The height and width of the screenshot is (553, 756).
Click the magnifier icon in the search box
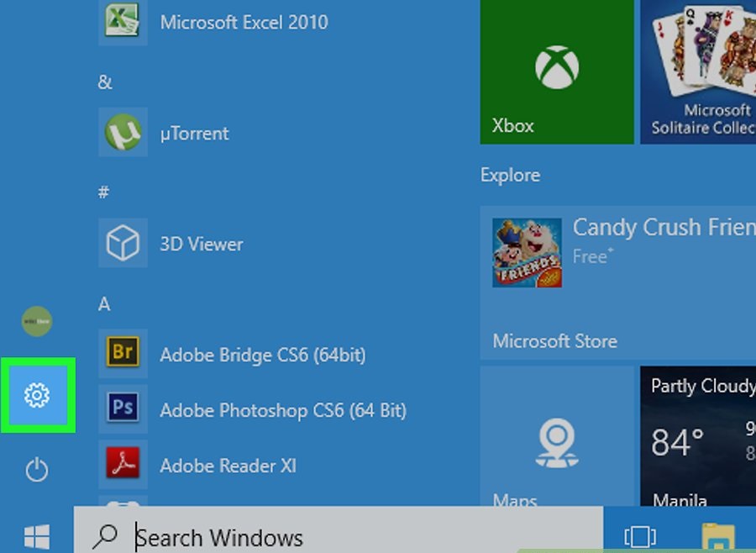coord(105,536)
